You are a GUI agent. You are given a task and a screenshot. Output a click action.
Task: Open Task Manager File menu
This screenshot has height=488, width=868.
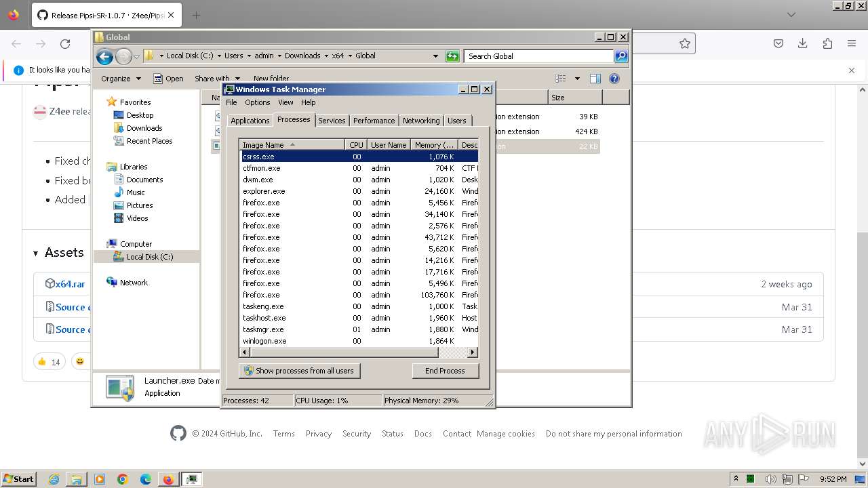pos(231,102)
